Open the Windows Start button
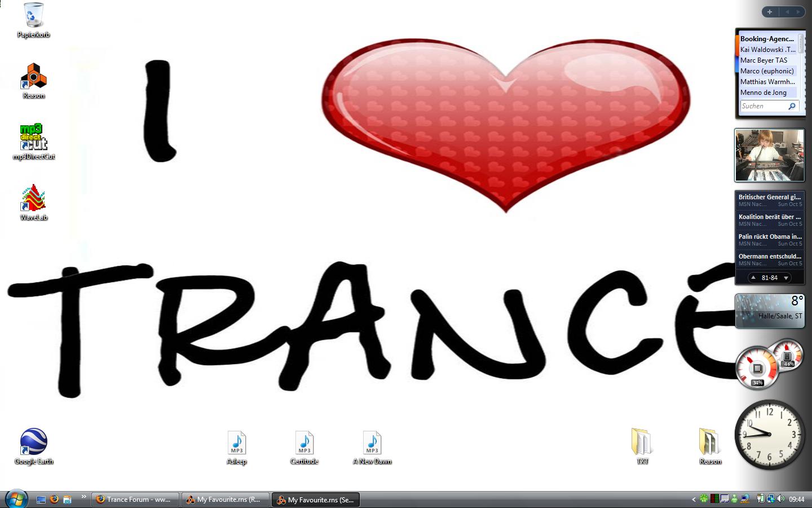This screenshot has height=508, width=812. pos(16,499)
